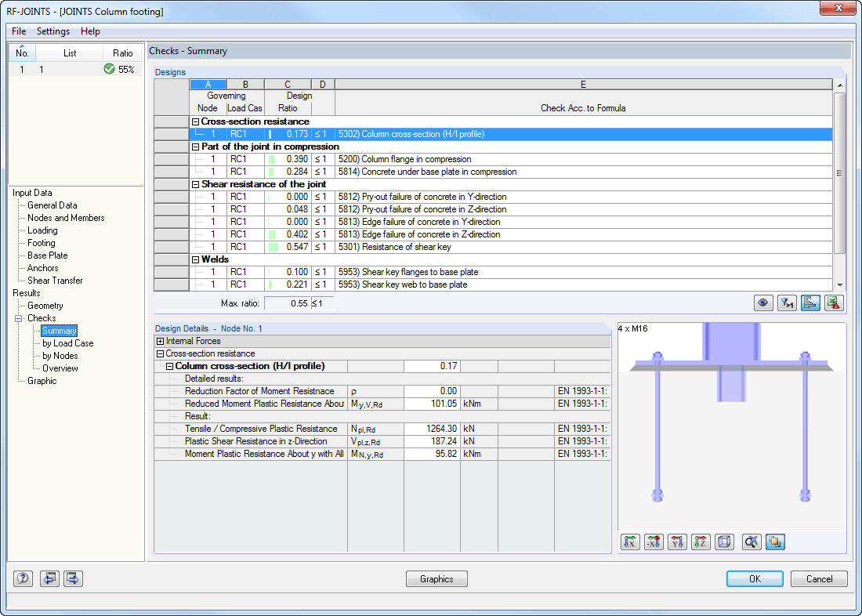Viewport: 862px width, 616px height.
Task: Go to the previous table window
Action: (x=49, y=578)
